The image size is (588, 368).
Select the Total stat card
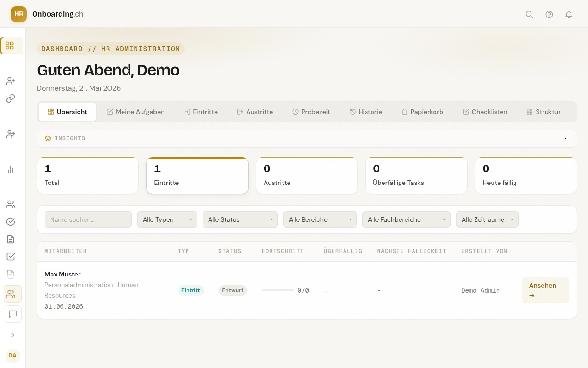coord(88,175)
